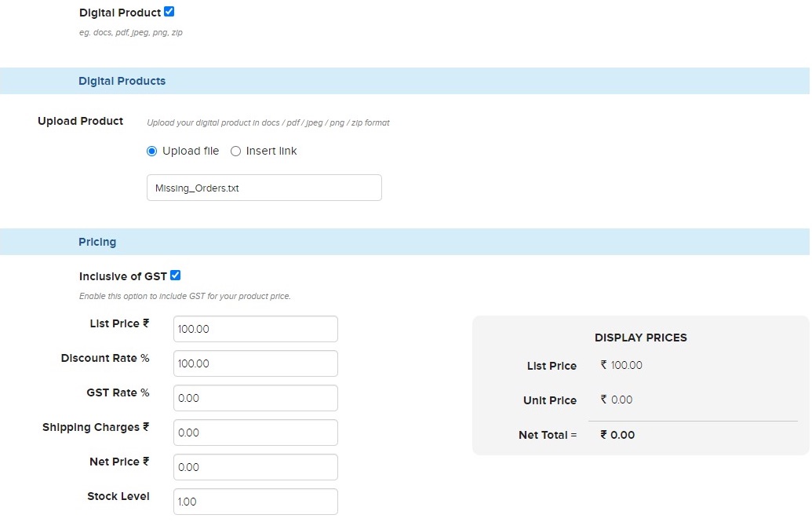Click the Discount Rate % label

[105, 358]
